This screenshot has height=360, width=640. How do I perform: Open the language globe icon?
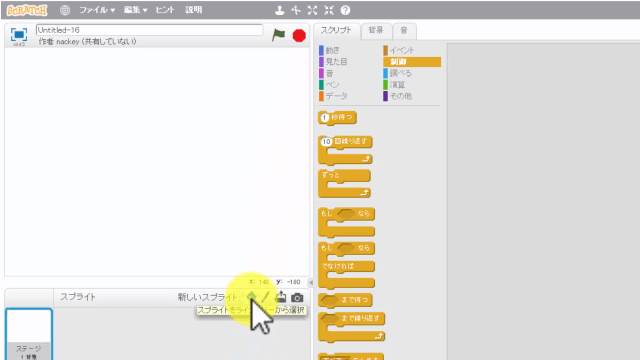point(65,10)
